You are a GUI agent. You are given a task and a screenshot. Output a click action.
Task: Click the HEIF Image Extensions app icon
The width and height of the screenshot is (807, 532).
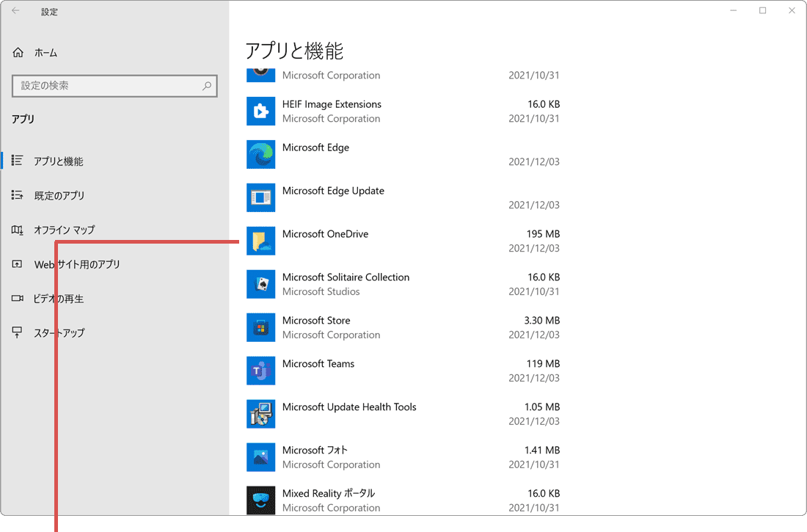(261, 112)
